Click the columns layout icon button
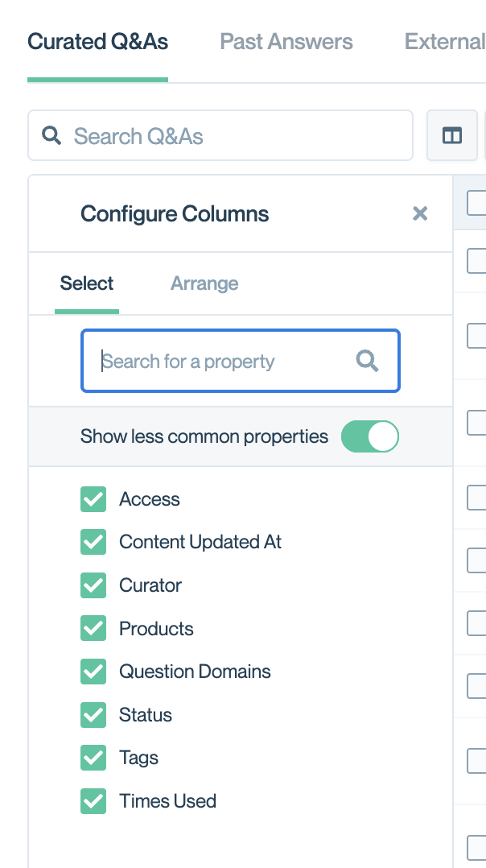The height and width of the screenshot is (868, 486). tap(452, 136)
